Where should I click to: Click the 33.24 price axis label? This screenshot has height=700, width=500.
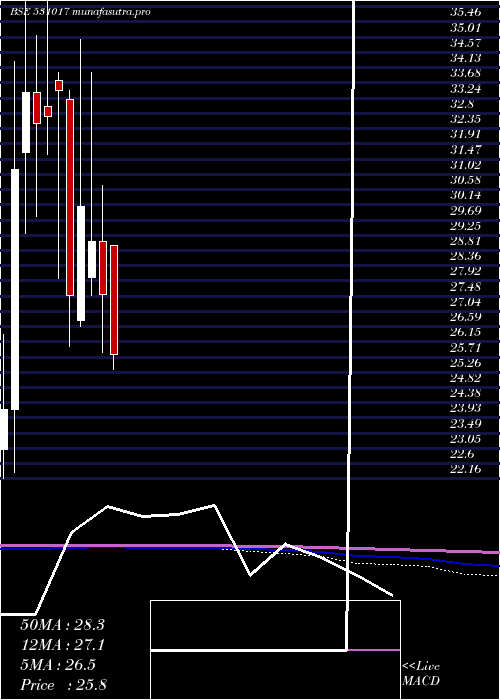(x=465, y=89)
